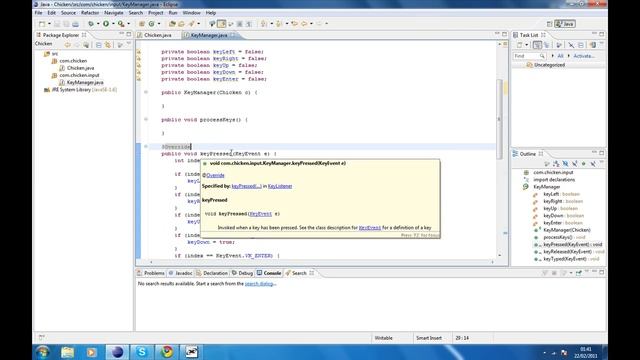This screenshot has width=640, height=360.
Task: Open the Refactor menu
Action: [90, 13]
